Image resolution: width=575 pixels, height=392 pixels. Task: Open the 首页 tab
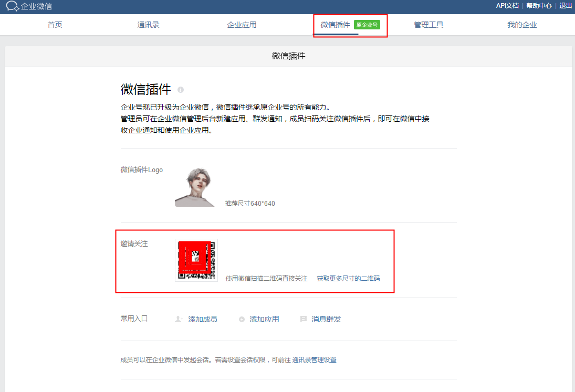[x=55, y=25]
